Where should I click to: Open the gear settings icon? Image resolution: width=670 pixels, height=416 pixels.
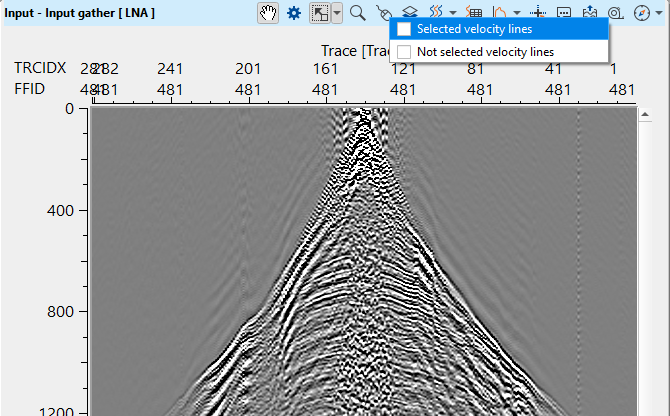294,13
